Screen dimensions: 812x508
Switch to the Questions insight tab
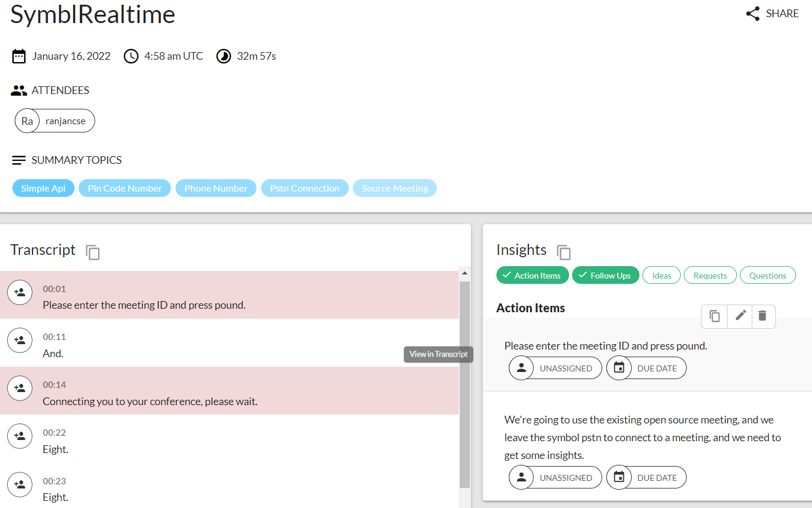[x=768, y=275]
